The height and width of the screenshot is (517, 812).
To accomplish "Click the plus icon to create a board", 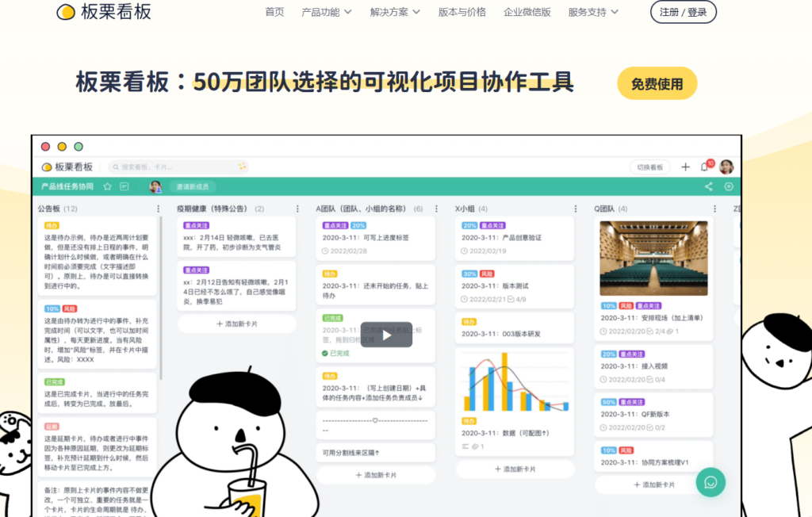I will [x=684, y=167].
